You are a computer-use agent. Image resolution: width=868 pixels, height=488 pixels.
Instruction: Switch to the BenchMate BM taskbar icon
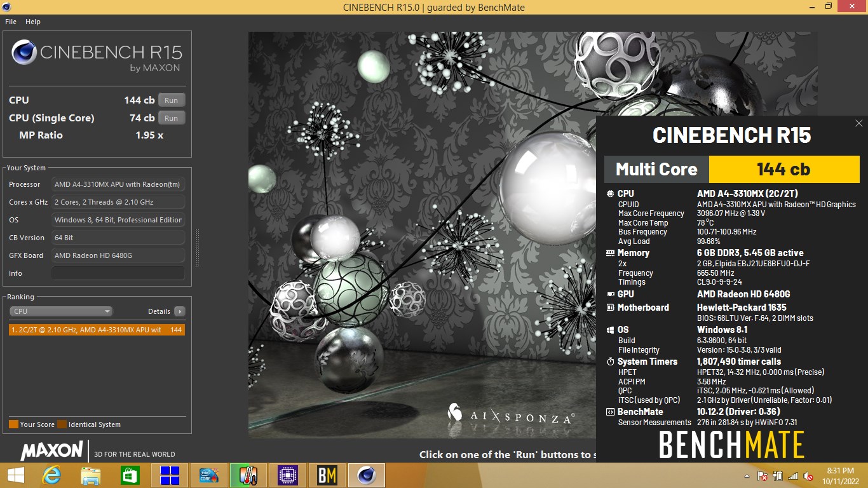click(327, 475)
